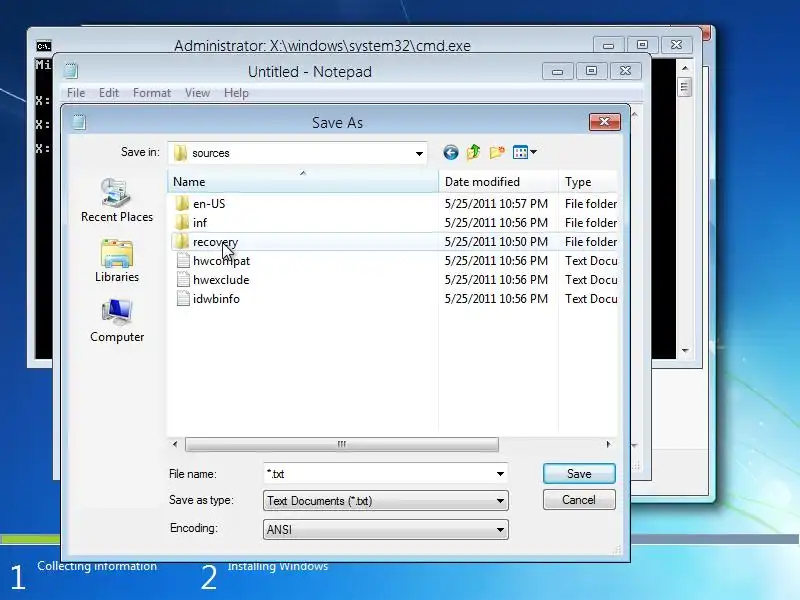Open the View menu dropdown arrow

(x=533, y=152)
